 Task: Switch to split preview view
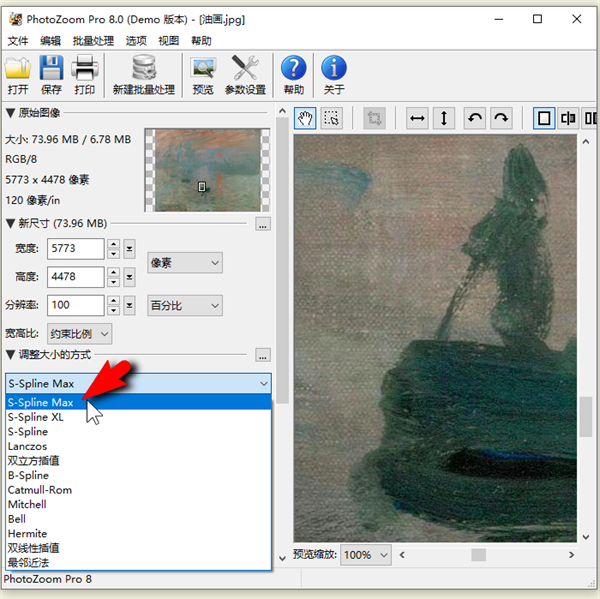(568, 118)
